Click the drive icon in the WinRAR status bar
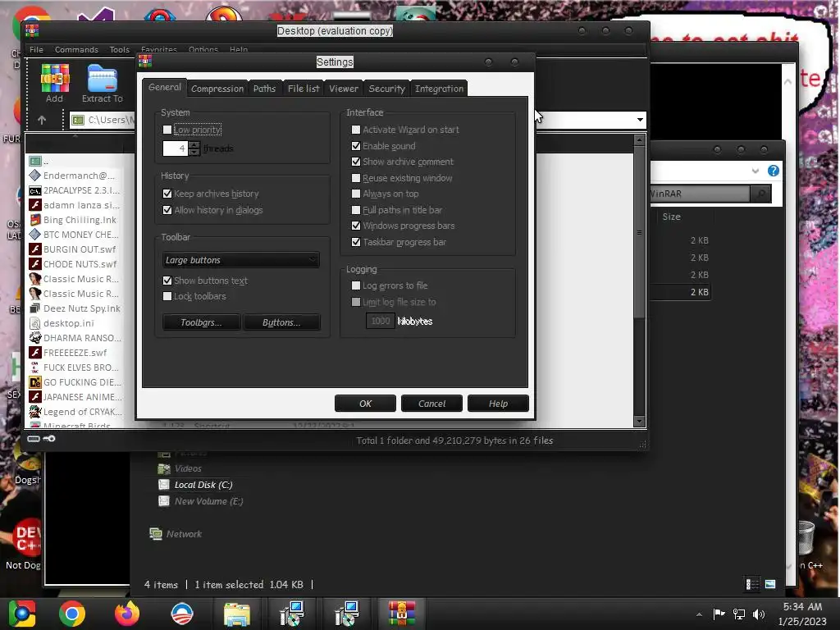 coord(33,439)
